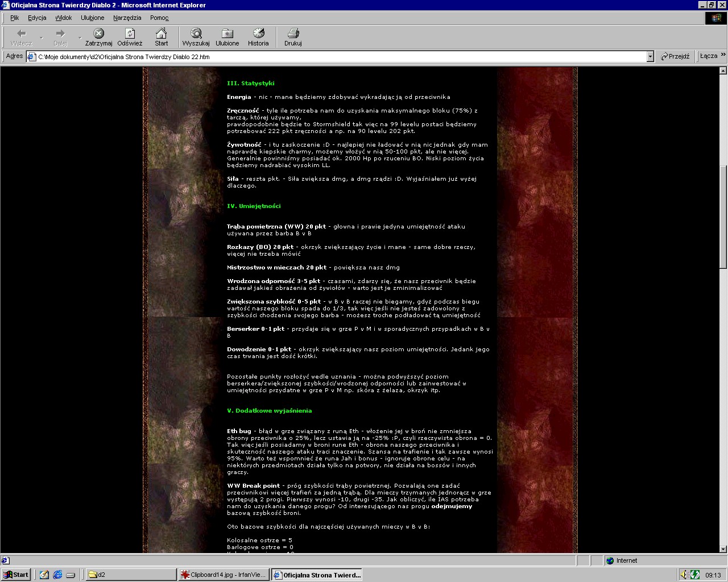
Task: Show the Historia history icon
Action: (258, 34)
